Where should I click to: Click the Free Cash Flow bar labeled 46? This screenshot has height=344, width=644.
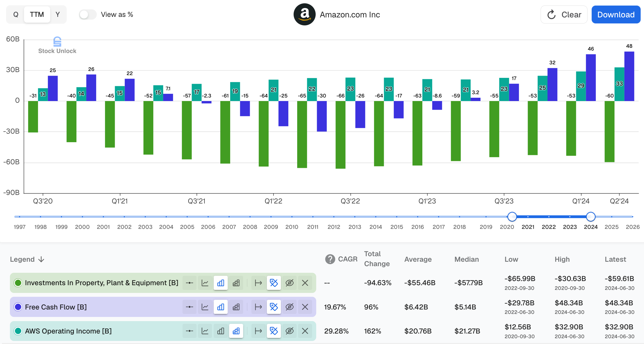point(591,78)
